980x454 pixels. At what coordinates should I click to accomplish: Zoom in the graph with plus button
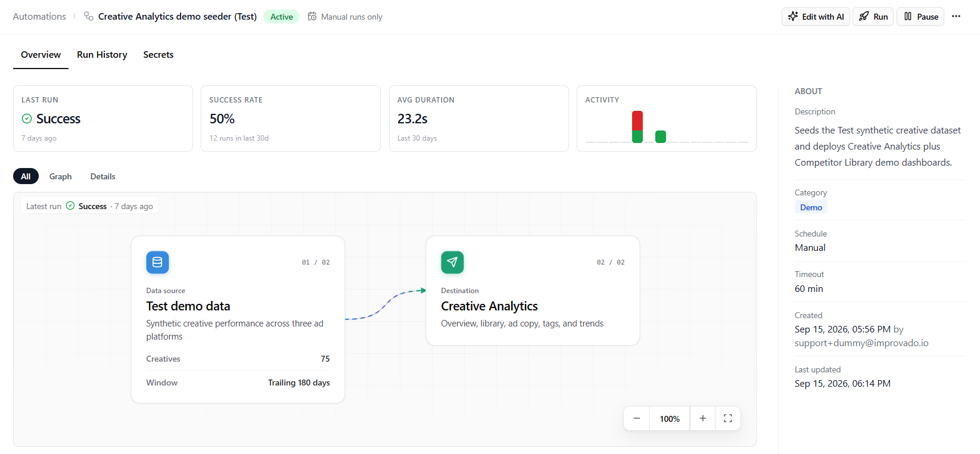703,418
